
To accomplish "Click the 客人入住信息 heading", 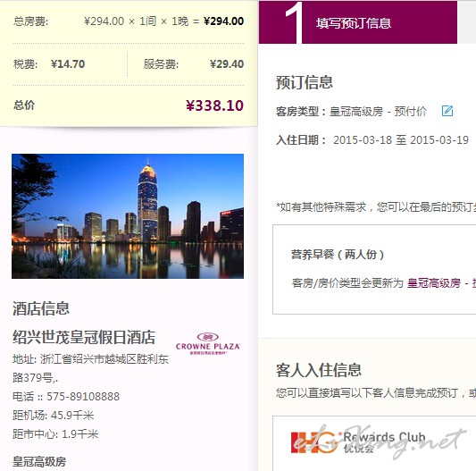I will (319, 370).
